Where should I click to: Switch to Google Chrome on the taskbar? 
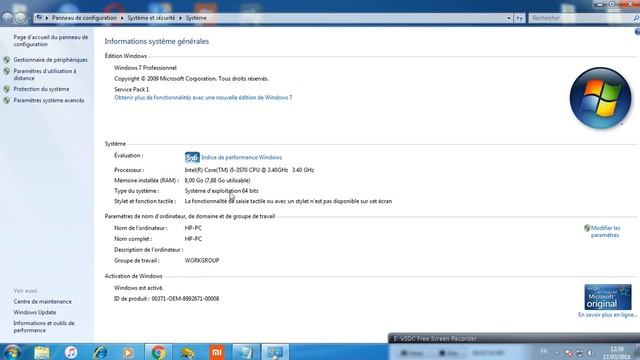(158, 352)
